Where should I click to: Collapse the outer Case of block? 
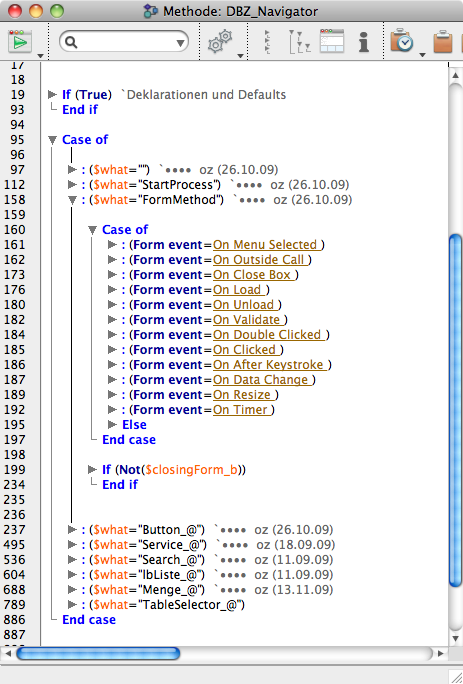point(52,140)
